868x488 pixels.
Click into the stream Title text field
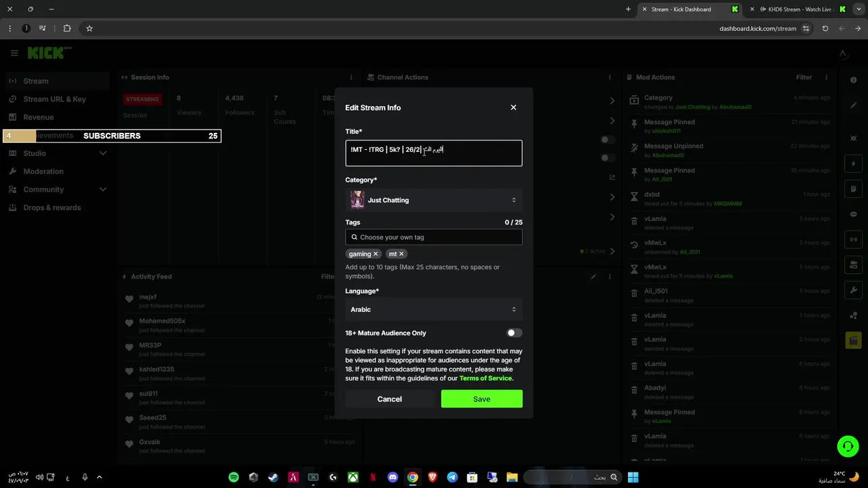434,153
